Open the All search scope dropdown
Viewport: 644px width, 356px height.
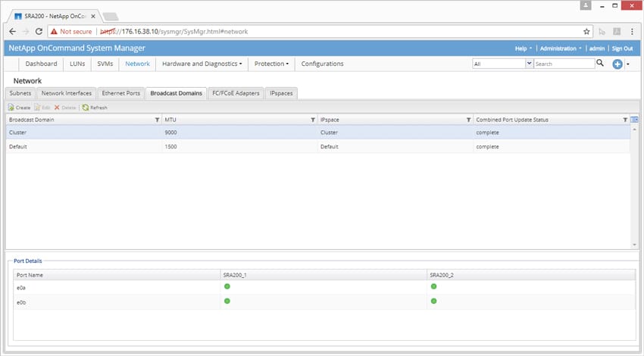point(529,64)
